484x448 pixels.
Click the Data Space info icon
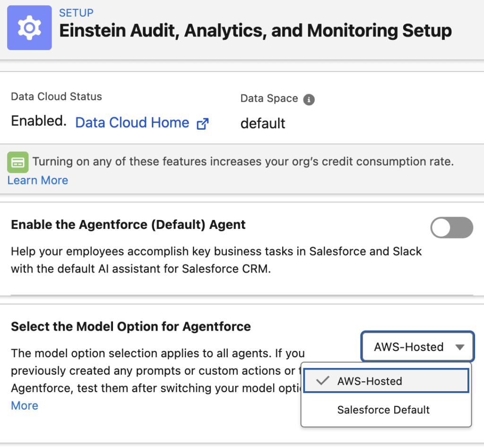point(309,99)
